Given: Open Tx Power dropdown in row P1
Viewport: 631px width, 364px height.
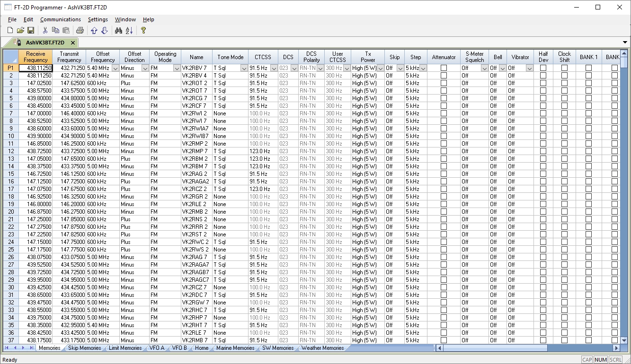Looking at the screenshot, I should [380, 68].
